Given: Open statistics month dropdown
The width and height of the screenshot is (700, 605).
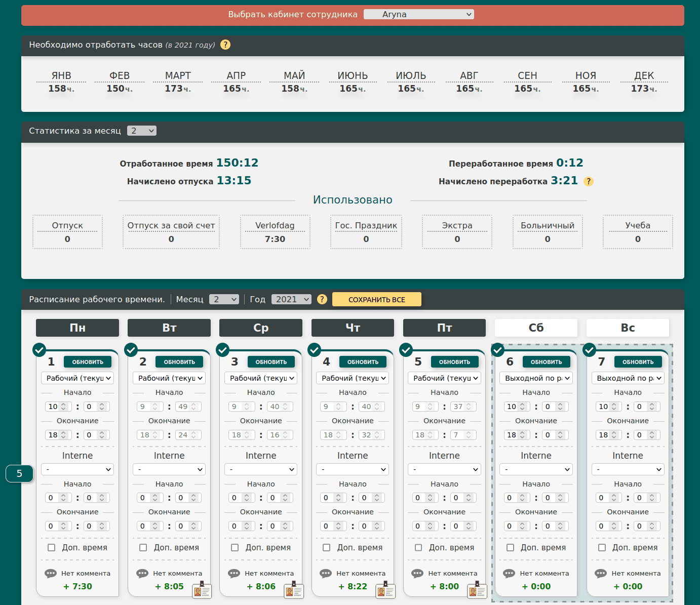Looking at the screenshot, I should pos(142,131).
